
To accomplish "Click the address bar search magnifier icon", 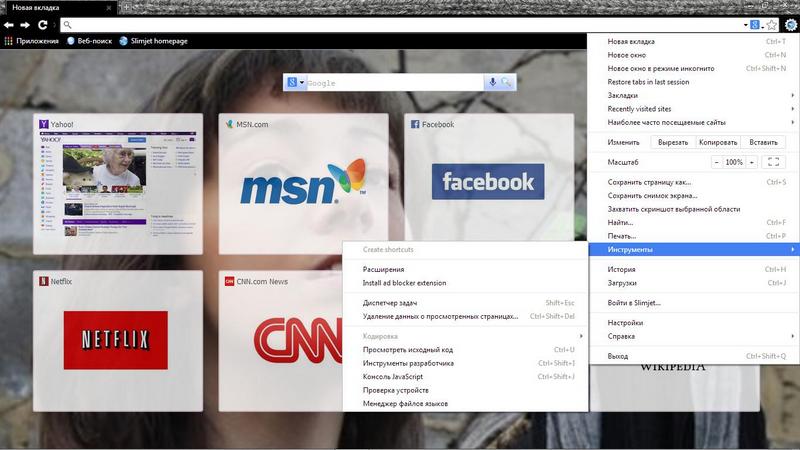I will pos(67,24).
